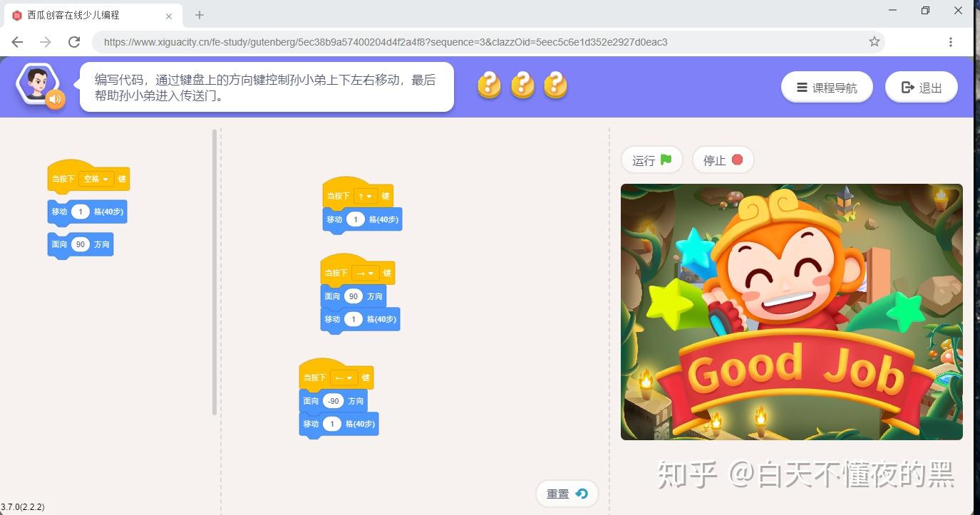Click the 运行 run button
Screen dimensions: 980x515
pos(652,160)
